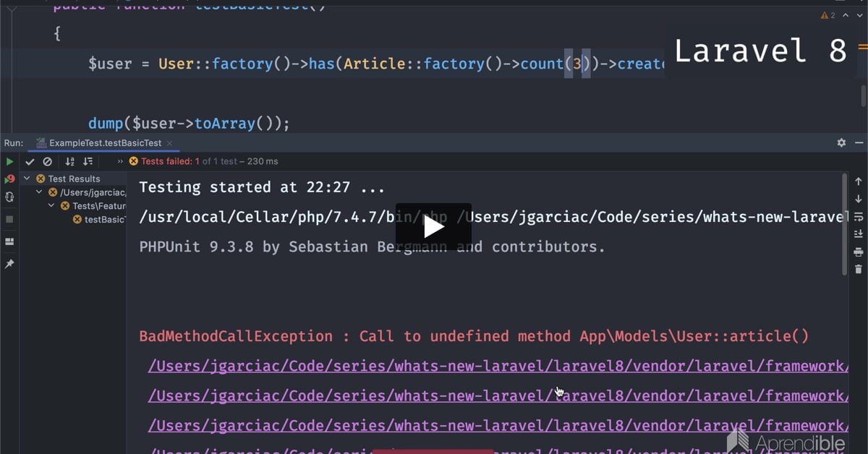Rerun failed tests with red badge icon
This screenshot has width=868, height=454.
point(10,179)
